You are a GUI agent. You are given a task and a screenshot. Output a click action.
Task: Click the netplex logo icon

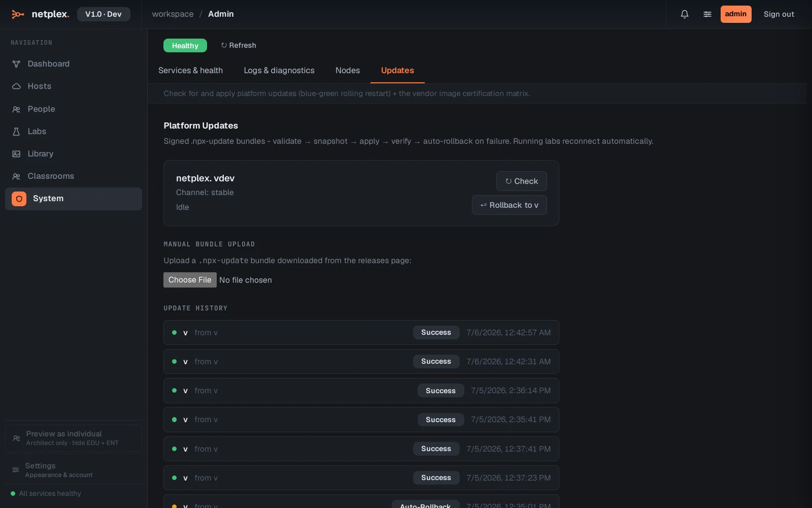pyautogui.click(x=18, y=14)
